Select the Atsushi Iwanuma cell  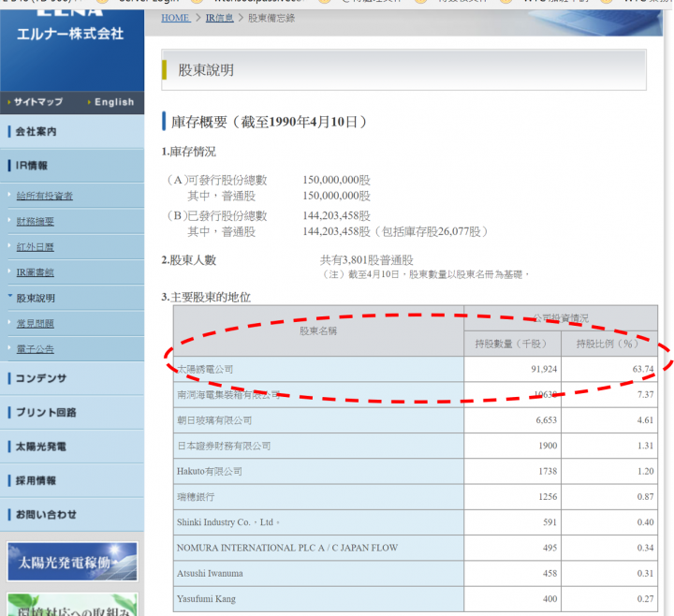318,574
